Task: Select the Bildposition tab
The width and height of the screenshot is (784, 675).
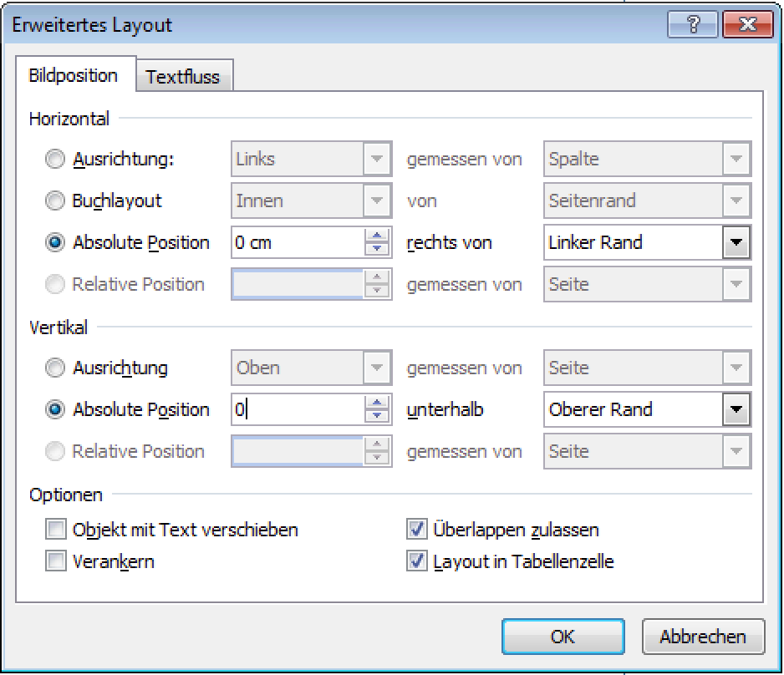Action: 74,75
